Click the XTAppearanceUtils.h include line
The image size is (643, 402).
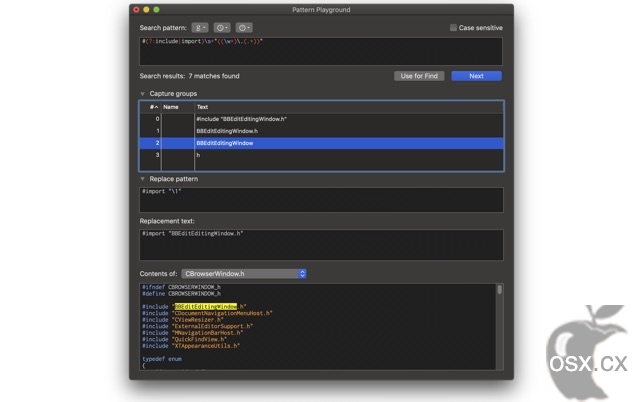point(191,346)
